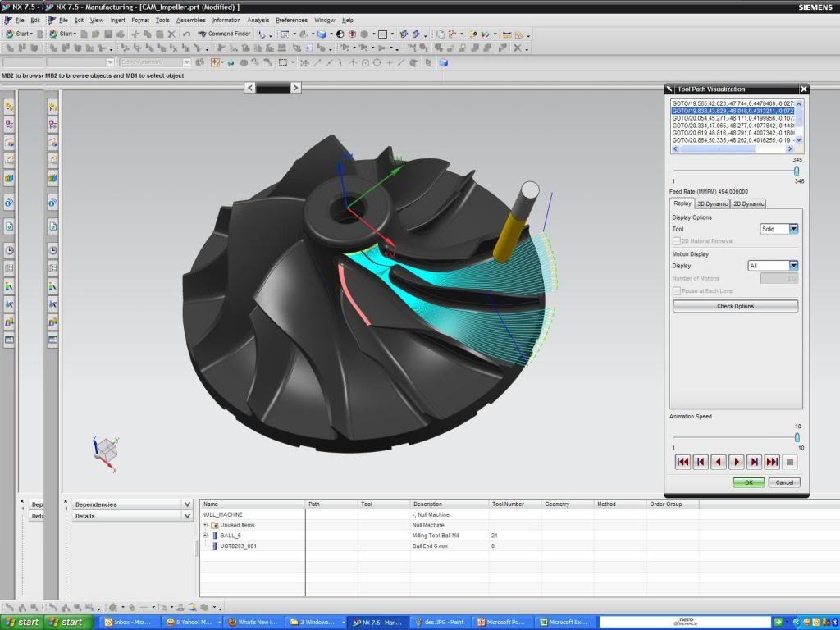Click the info icon in left resource bar
The height and width of the screenshot is (630, 840).
tap(9, 203)
